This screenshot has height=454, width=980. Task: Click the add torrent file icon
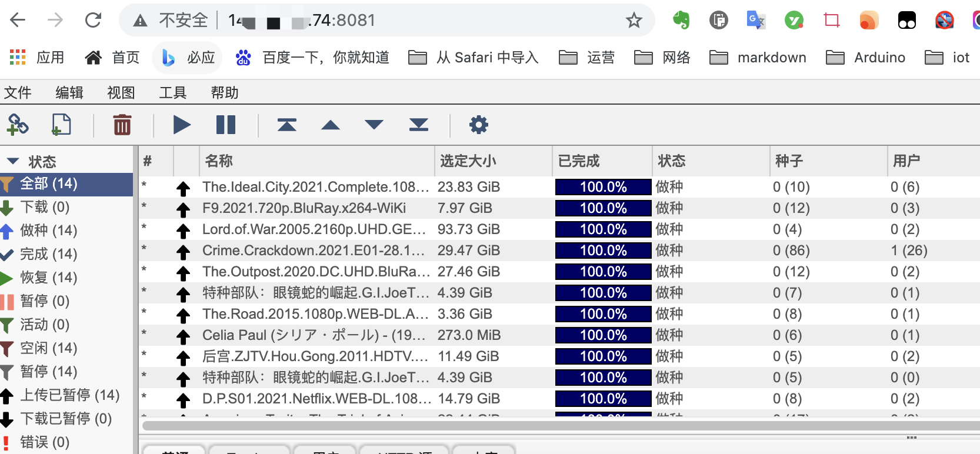[x=61, y=125]
